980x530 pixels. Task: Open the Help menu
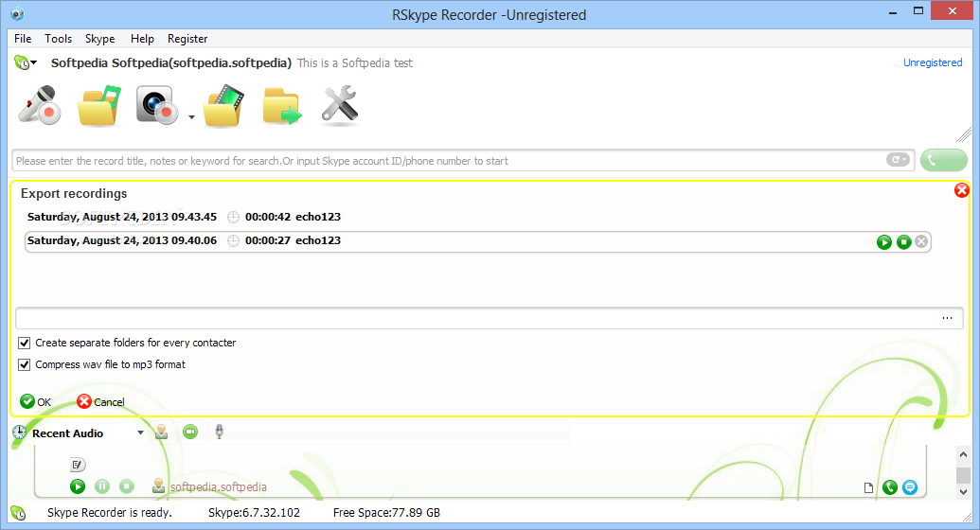(142, 39)
